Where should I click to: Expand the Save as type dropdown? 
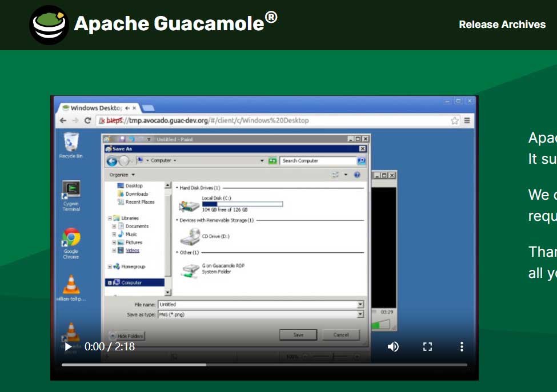click(x=360, y=314)
